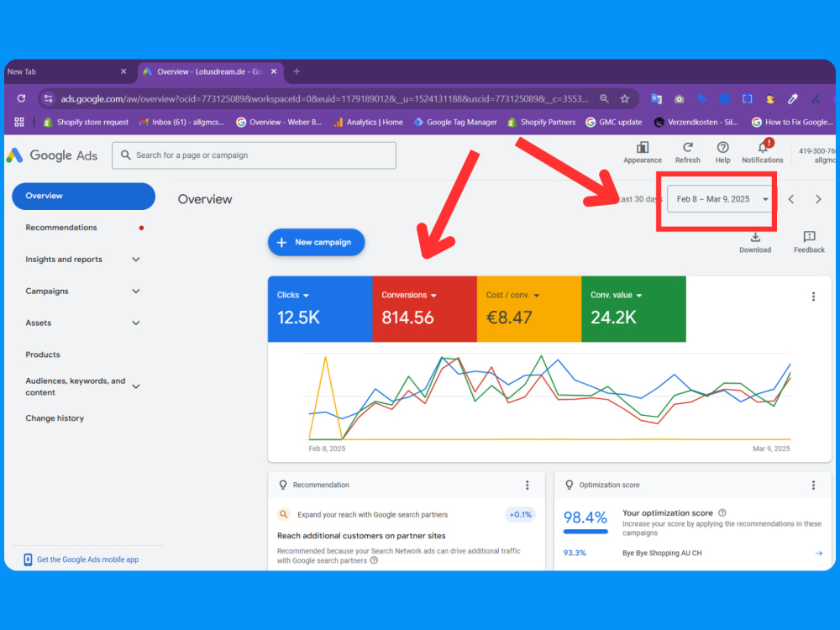
Task: Open Bye Bye Shopping AU CH arrow
Action: 818,553
